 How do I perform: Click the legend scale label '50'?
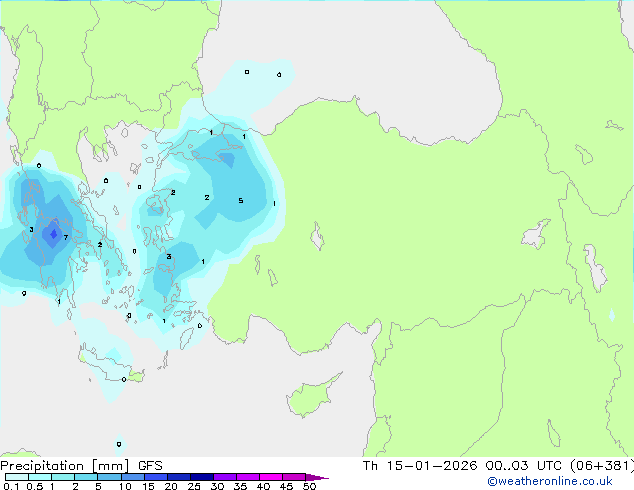309,486
